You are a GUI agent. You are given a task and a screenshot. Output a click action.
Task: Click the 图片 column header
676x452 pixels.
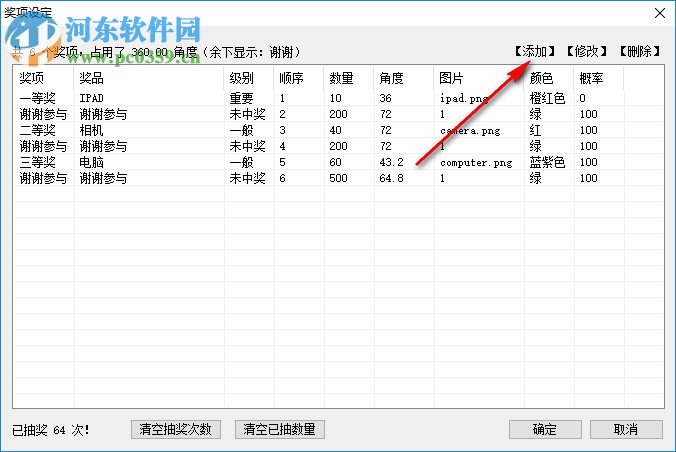(479, 78)
